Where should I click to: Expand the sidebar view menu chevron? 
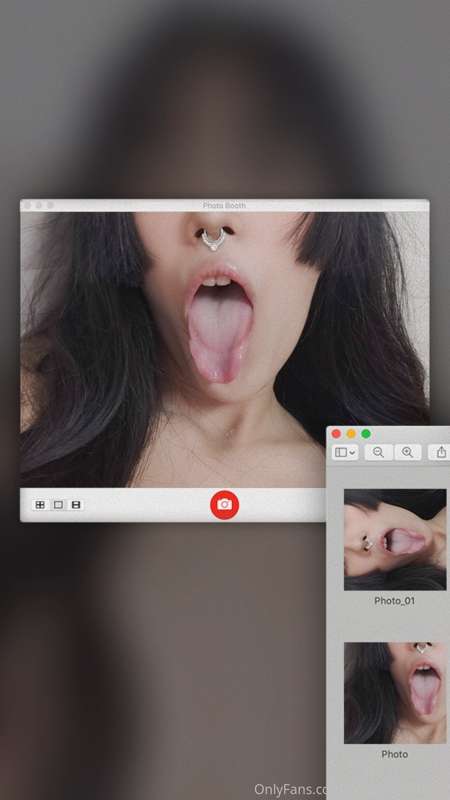coord(353,453)
